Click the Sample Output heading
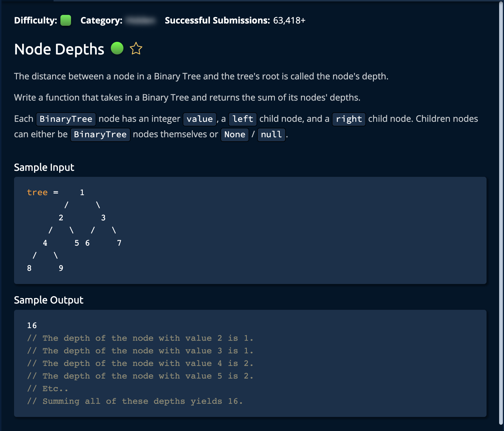The width and height of the screenshot is (504, 431). (49, 300)
